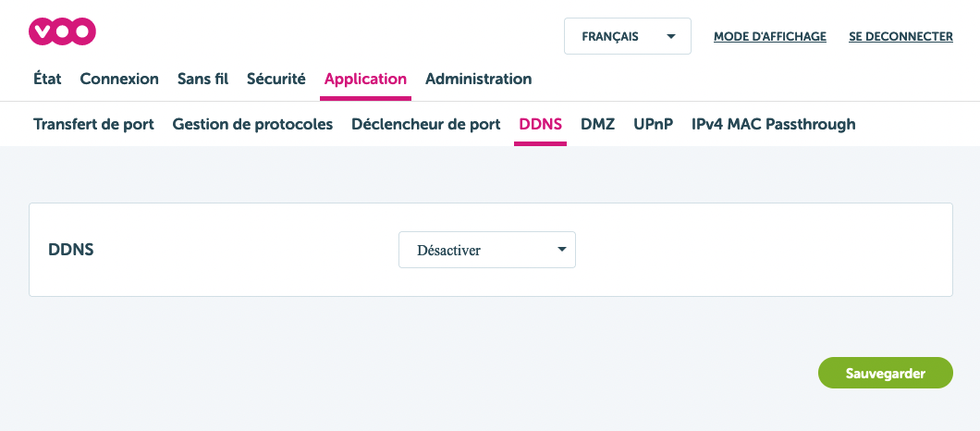Switch to the Connexion tab
The height and width of the screenshot is (431, 980).
click(119, 79)
